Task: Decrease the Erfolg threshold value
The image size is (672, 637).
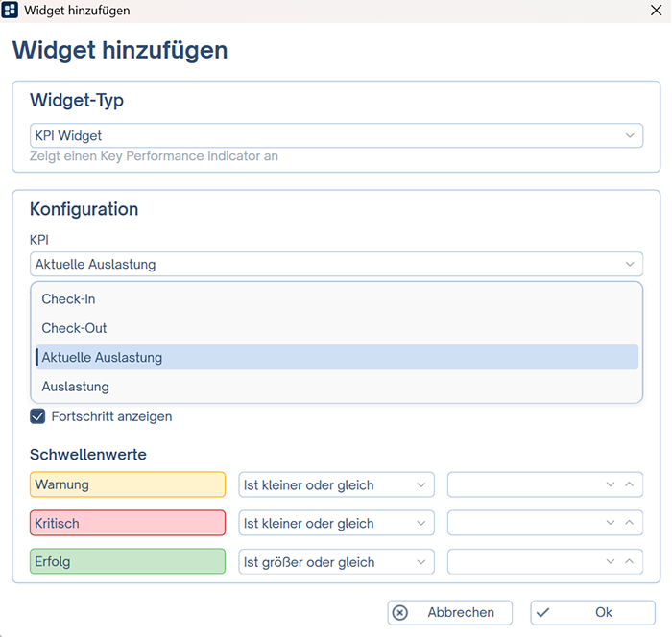Action: coord(611,561)
